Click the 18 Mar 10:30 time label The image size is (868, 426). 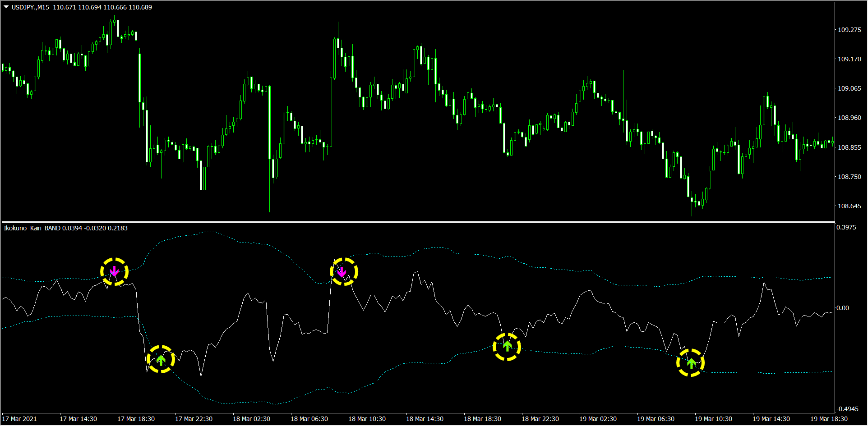(367, 419)
